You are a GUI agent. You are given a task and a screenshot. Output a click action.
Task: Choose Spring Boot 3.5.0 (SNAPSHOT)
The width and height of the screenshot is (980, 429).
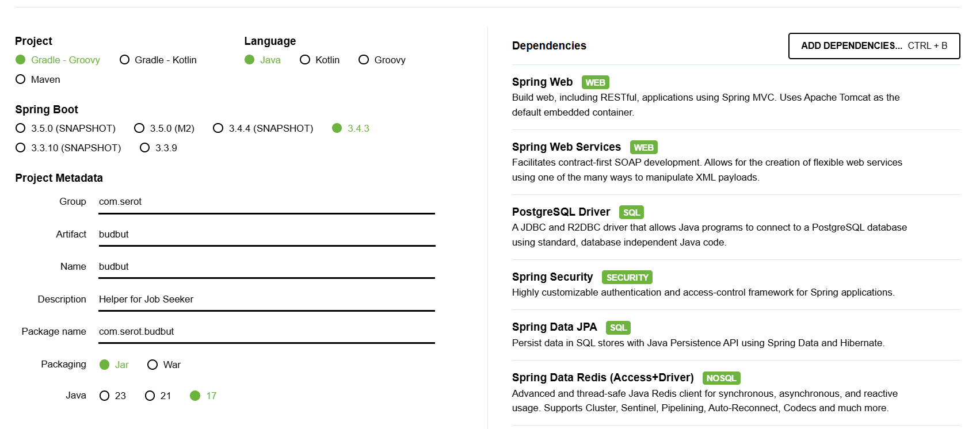pyautogui.click(x=66, y=128)
